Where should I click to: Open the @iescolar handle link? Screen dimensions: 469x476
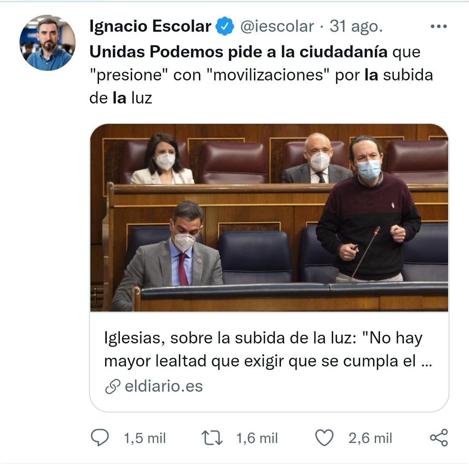(277, 27)
